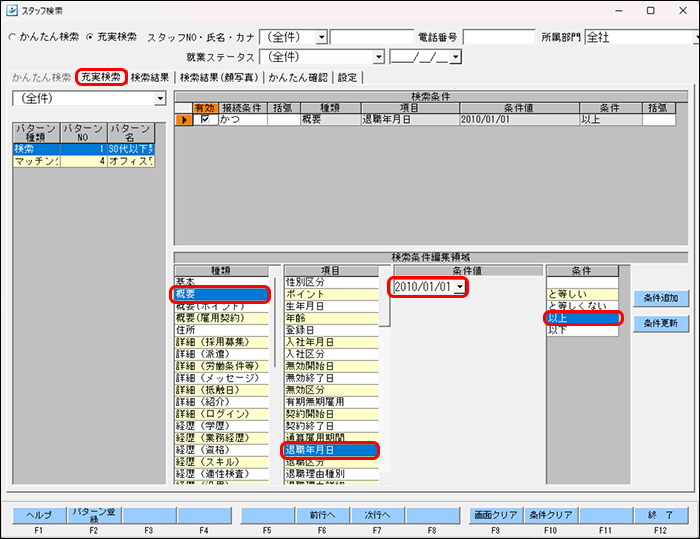The height and width of the screenshot is (539, 700).
Task: Click the 終了 F12 button
Action: (661, 515)
